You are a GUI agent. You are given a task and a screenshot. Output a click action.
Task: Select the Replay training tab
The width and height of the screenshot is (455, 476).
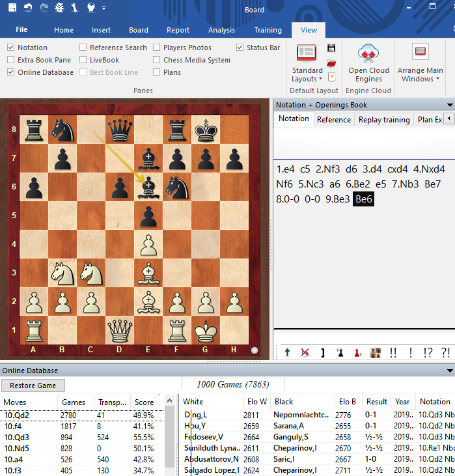384,119
